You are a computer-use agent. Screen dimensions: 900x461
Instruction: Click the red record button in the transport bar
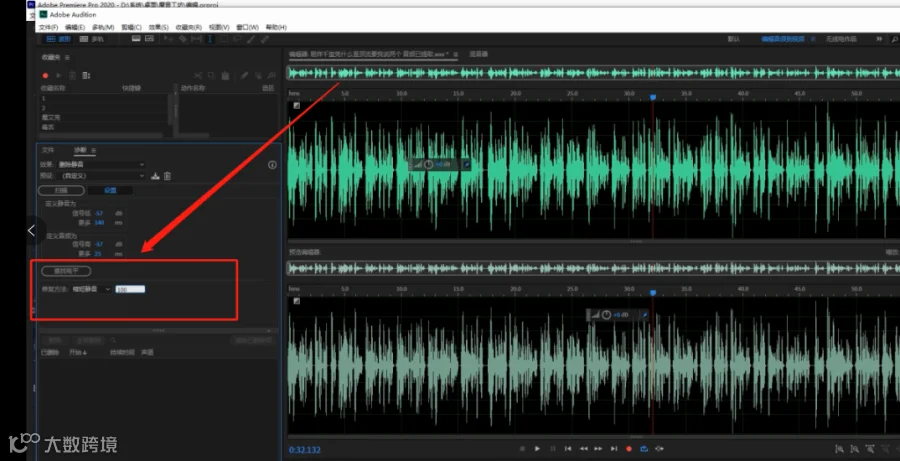tap(629, 448)
